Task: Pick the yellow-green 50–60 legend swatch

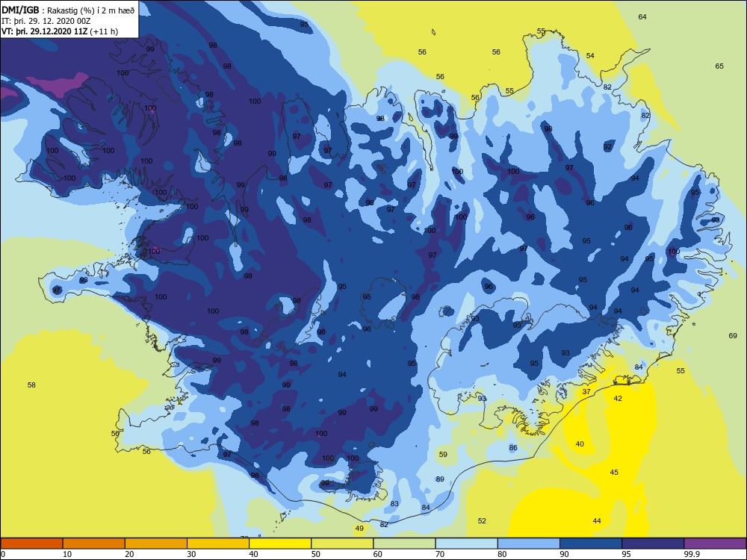Action: pyautogui.click(x=342, y=544)
